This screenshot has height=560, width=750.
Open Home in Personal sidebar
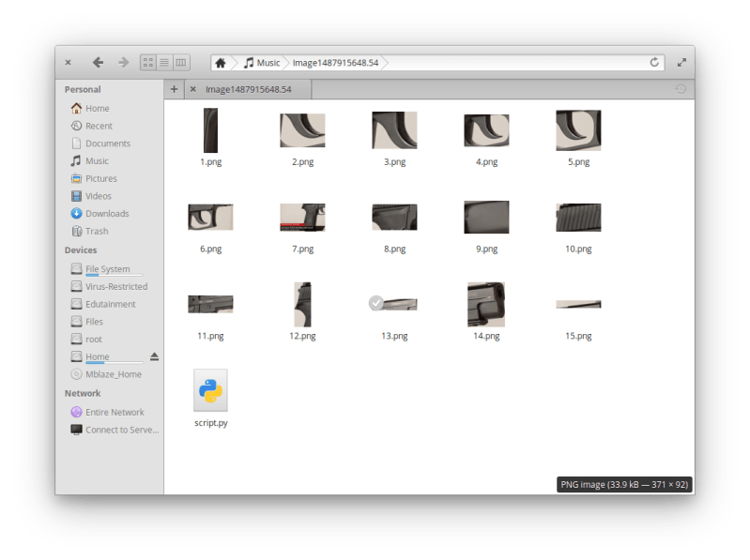(x=90, y=109)
